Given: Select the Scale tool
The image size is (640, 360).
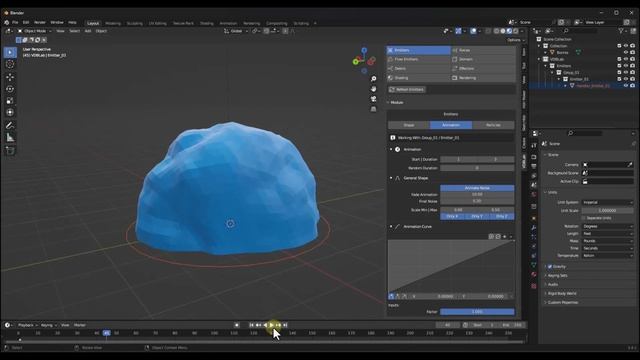Looking at the screenshot, I should point(10,100).
